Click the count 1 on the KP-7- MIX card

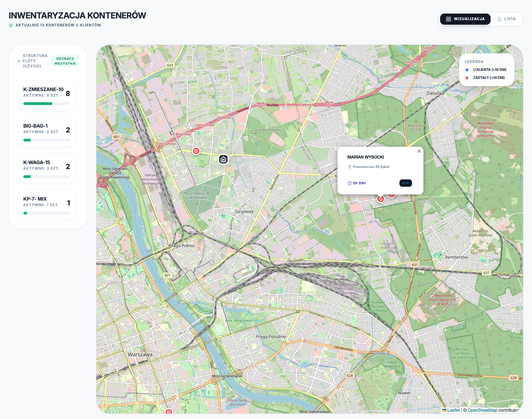69,203
